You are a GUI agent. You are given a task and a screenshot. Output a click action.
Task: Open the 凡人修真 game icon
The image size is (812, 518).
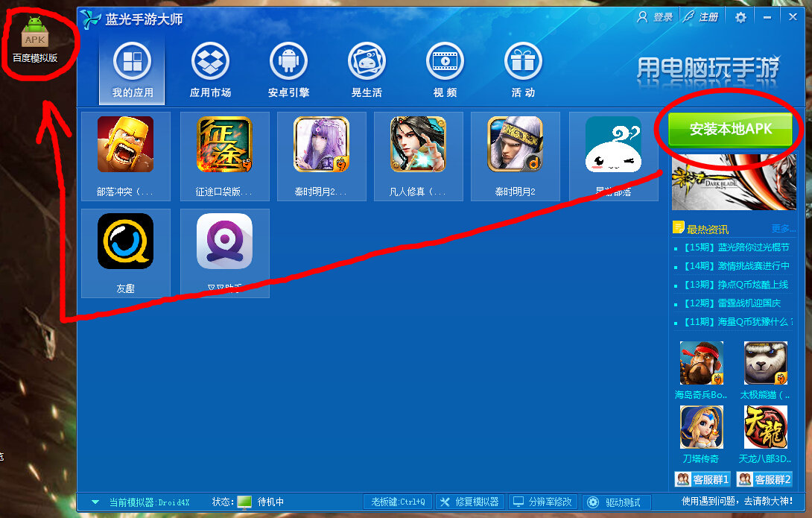418,145
